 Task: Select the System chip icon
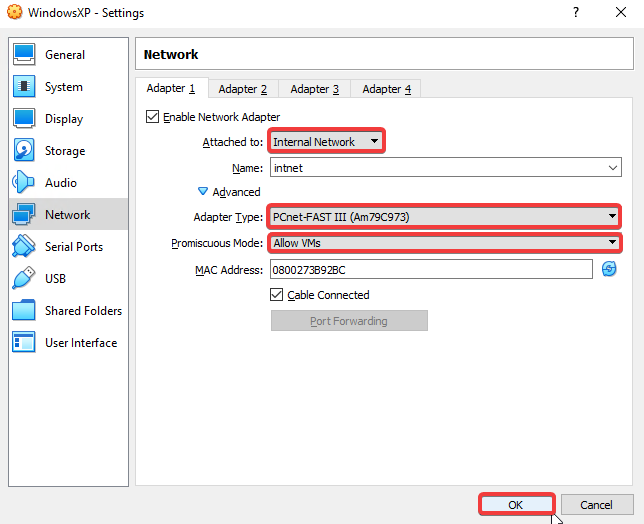(x=24, y=87)
